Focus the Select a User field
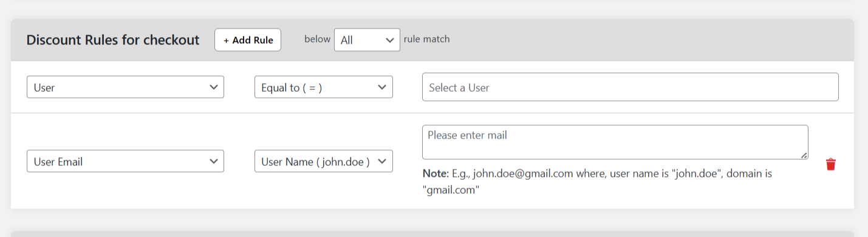 630,87
